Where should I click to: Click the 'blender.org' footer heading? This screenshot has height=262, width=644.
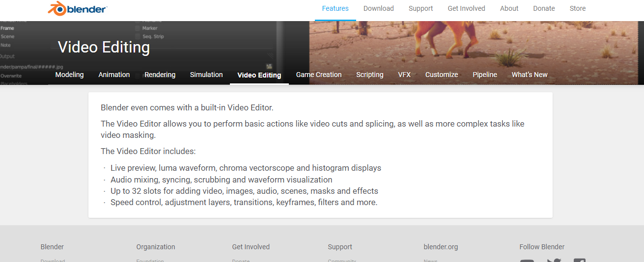pyautogui.click(x=441, y=247)
